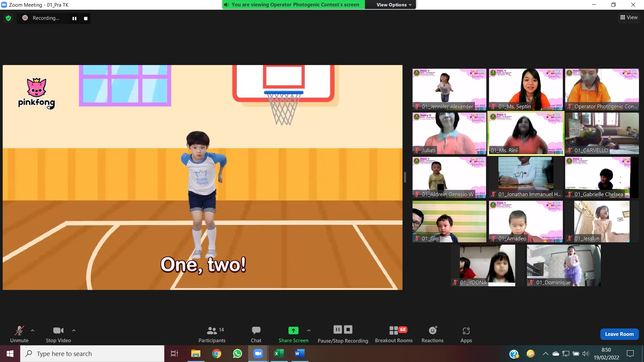The width and height of the screenshot is (644, 362).
Task: Open Task View on taskbar
Action: [x=174, y=354]
